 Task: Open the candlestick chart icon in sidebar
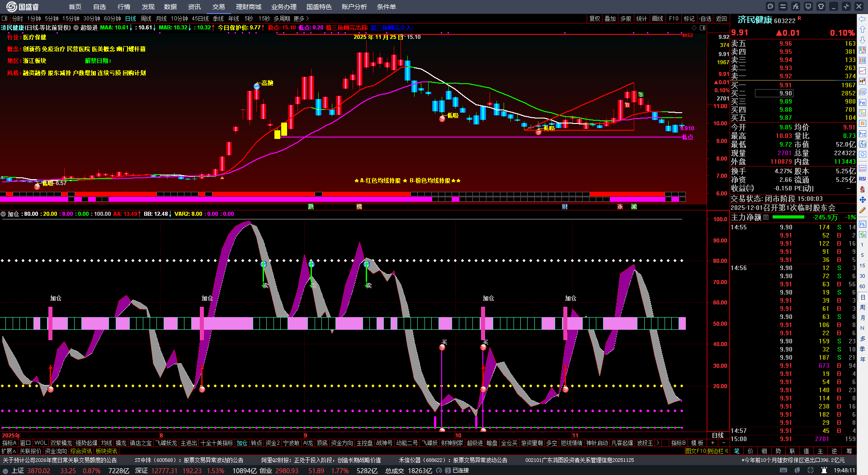click(x=863, y=81)
